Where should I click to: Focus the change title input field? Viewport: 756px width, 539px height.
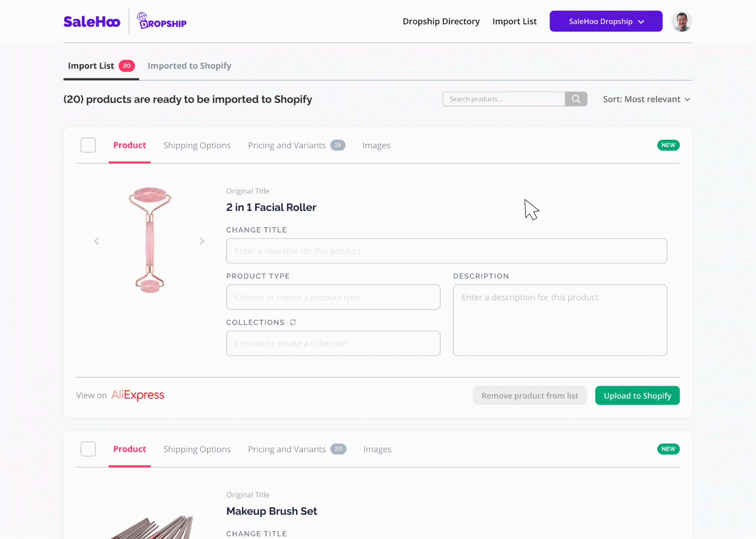(x=447, y=251)
